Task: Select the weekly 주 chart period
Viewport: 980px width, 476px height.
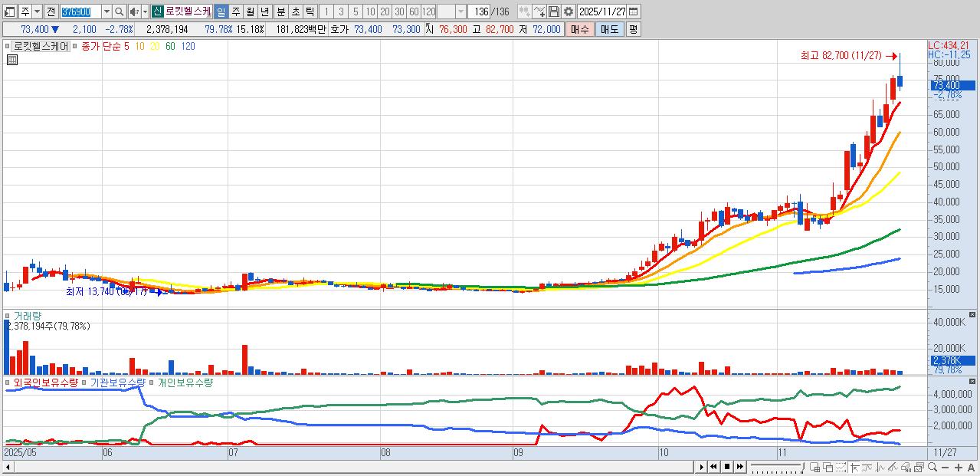Action: pos(235,11)
